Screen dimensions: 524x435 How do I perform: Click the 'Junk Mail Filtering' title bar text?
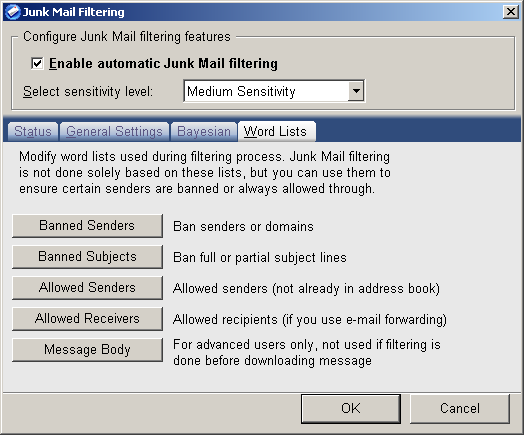click(x=74, y=12)
